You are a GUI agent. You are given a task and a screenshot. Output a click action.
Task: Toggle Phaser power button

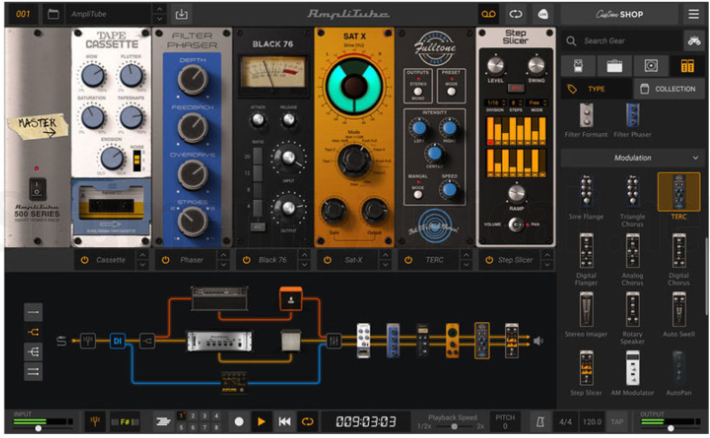click(x=166, y=260)
